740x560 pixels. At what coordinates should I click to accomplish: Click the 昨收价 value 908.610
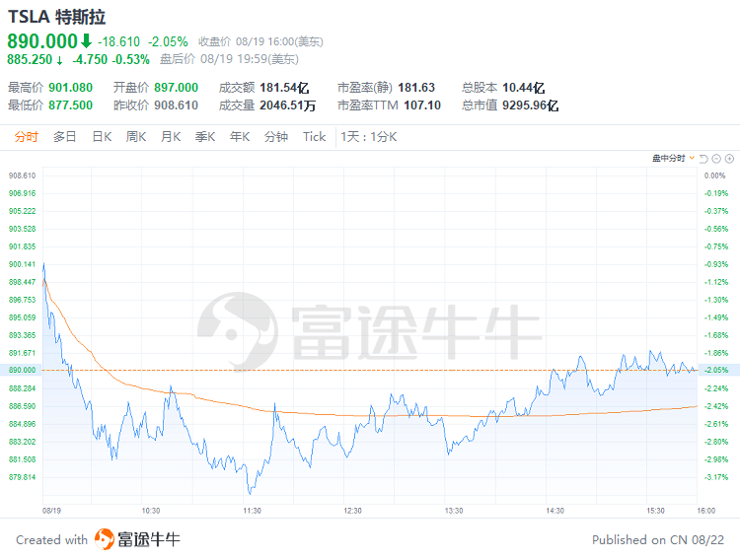(x=176, y=105)
